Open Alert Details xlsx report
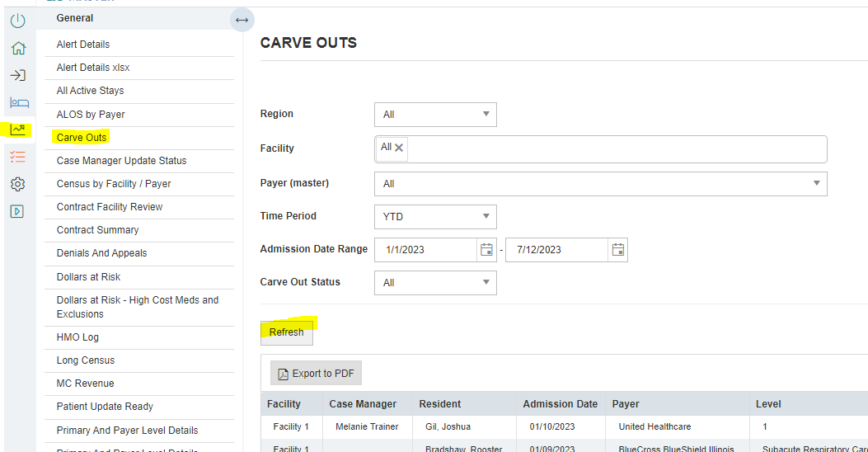868x452 pixels. point(93,68)
